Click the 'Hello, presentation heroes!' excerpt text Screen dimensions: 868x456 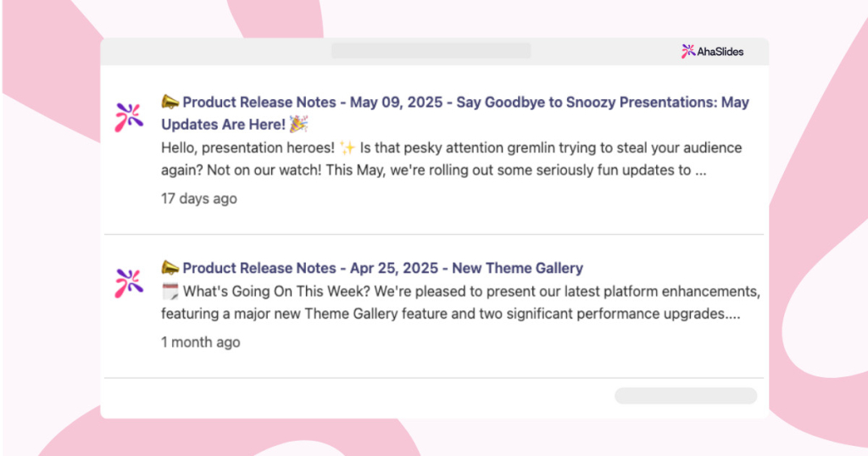click(248, 147)
